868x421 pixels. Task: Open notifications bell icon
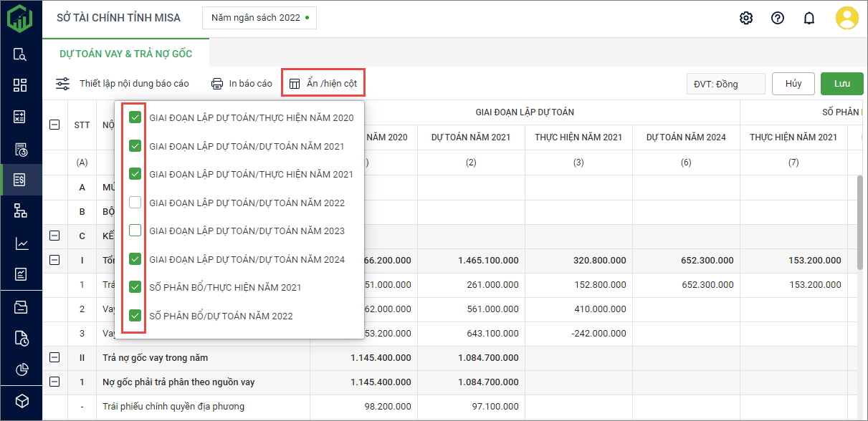click(x=809, y=18)
